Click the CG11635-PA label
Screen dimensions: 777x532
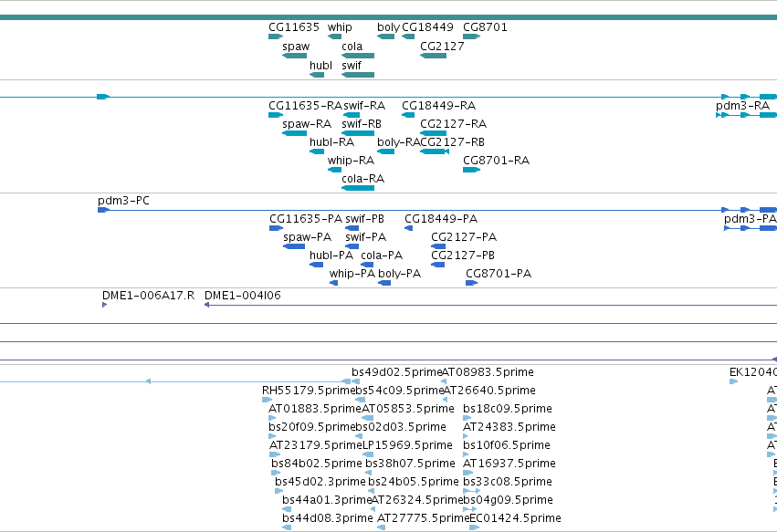(x=306, y=219)
